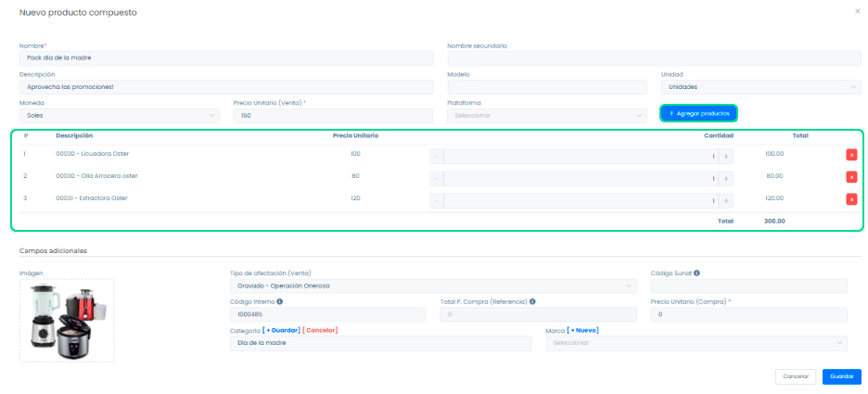The height and width of the screenshot is (394, 868).
Task: Click the Agregar productos button
Action: point(698,113)
